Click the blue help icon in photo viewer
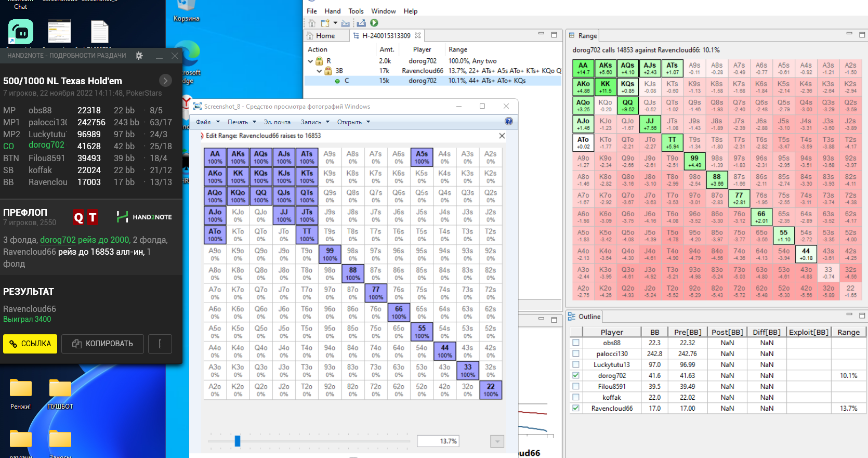The height and width of the screenshot is (458, 868). (x=509, y=121)
